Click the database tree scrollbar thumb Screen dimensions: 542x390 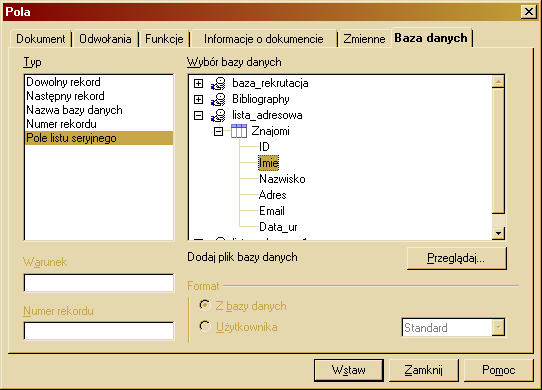[498, 151]
